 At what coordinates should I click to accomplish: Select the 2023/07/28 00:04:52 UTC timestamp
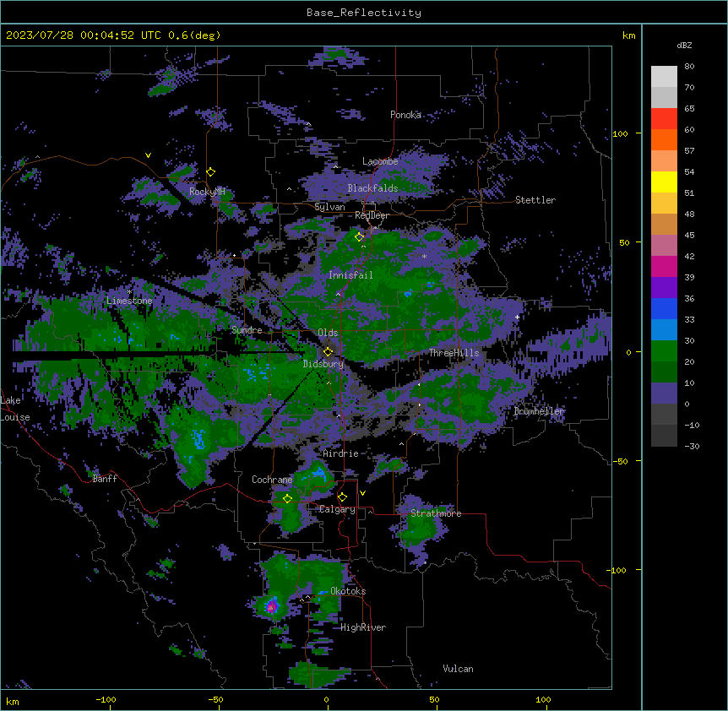[x=84, y=35]
